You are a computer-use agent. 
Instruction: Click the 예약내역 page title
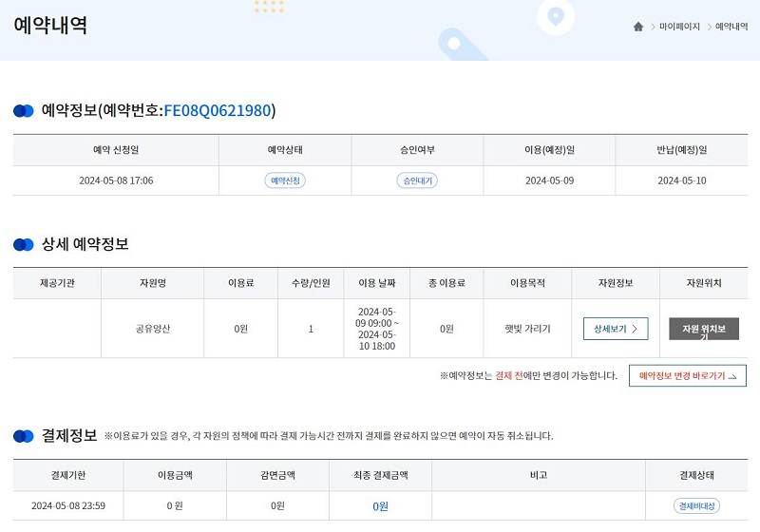coord(50,26)
